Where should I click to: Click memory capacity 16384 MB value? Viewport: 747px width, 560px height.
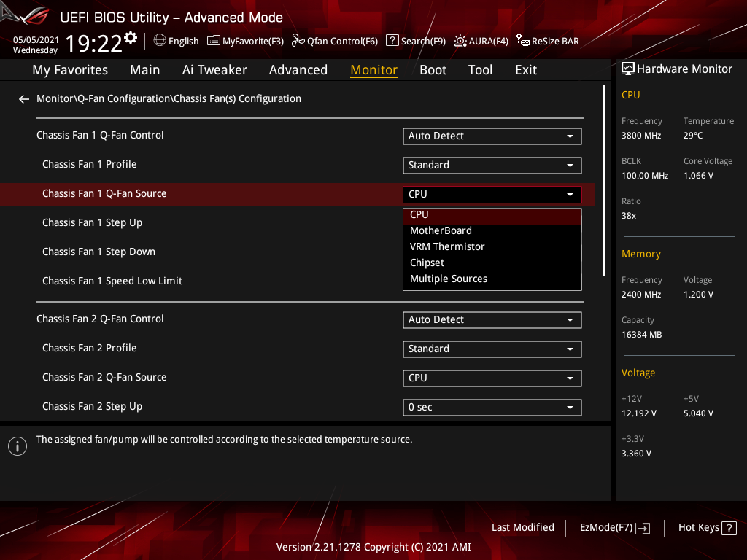tap(641, 335)
